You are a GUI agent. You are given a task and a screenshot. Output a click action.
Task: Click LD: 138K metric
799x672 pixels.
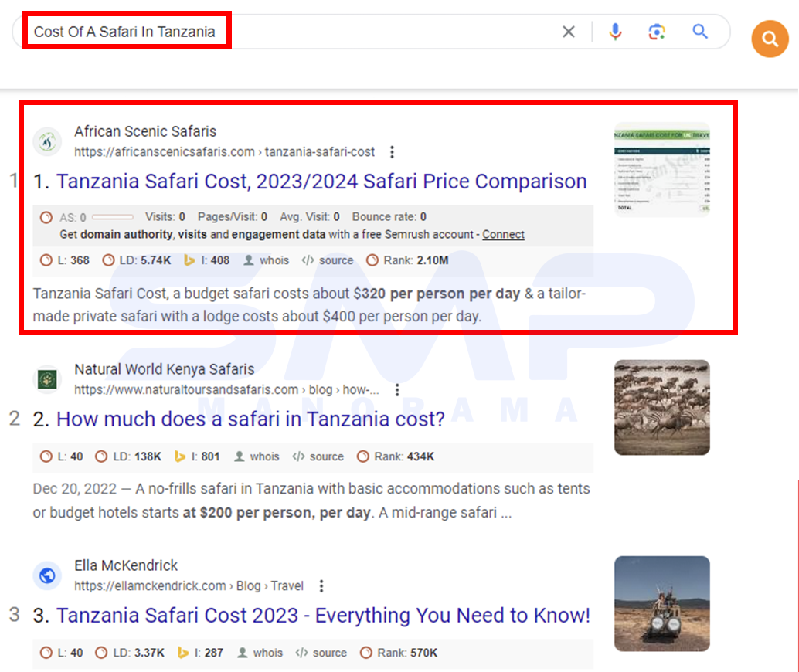click(128, 456)
